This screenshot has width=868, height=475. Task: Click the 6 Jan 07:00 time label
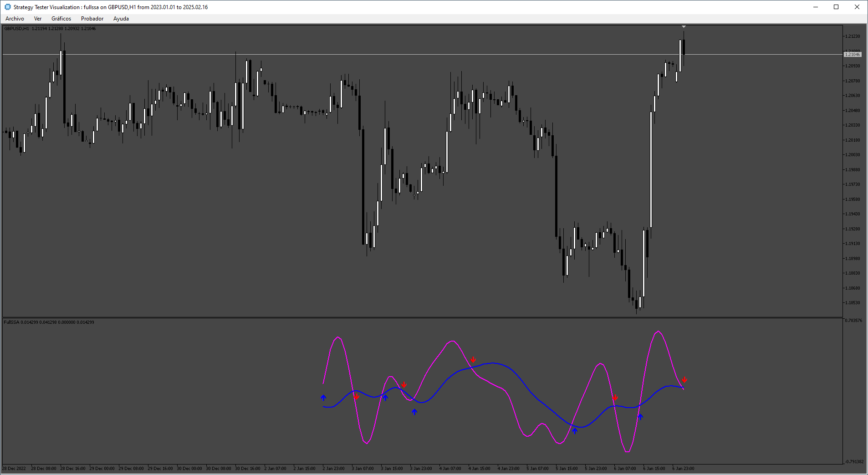(x=625, y=469)
